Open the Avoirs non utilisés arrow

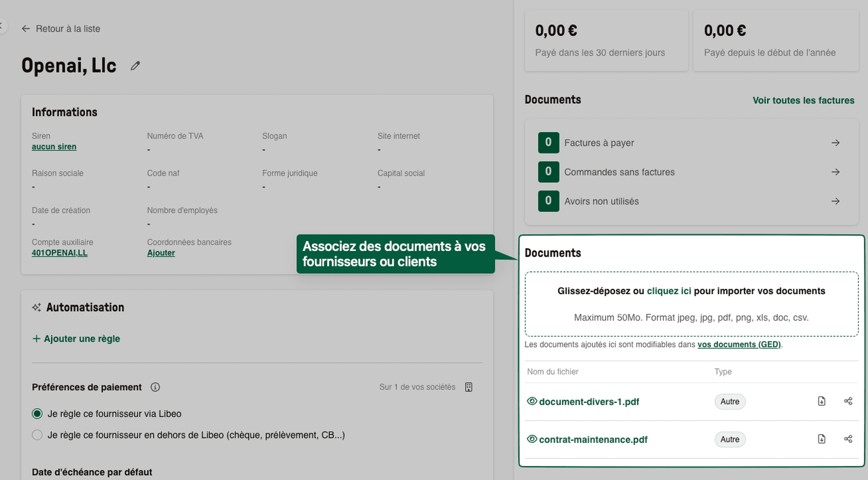tap(836, 201)
